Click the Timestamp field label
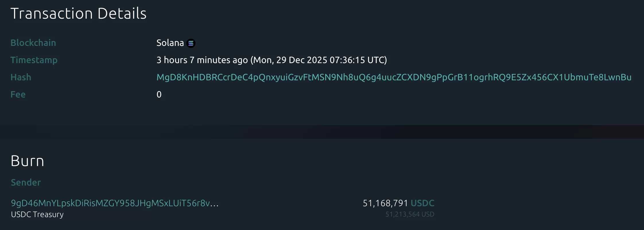 tap(34, 60)
